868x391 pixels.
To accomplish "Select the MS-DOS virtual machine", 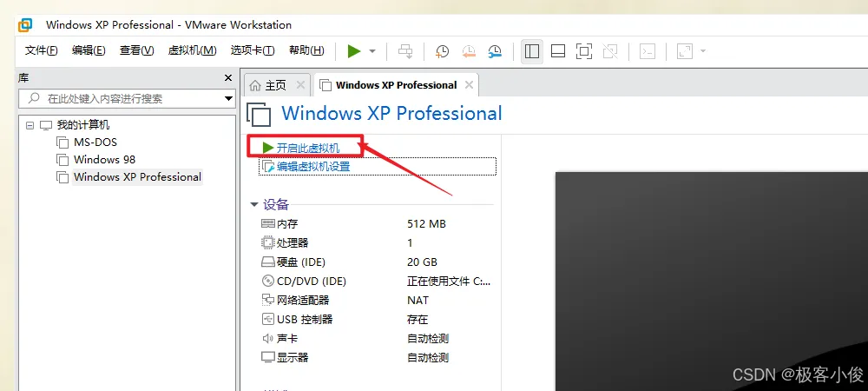I will coord(95,142).
